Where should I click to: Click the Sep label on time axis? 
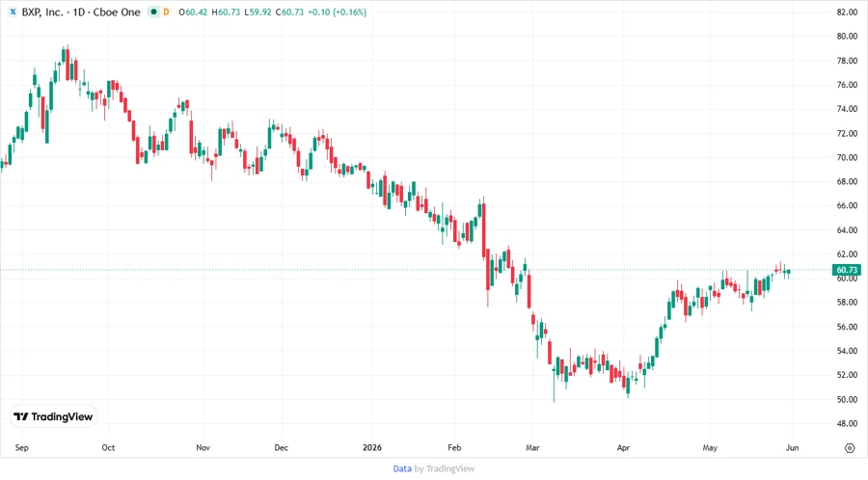pyautogui.click(x=21, y=447)
